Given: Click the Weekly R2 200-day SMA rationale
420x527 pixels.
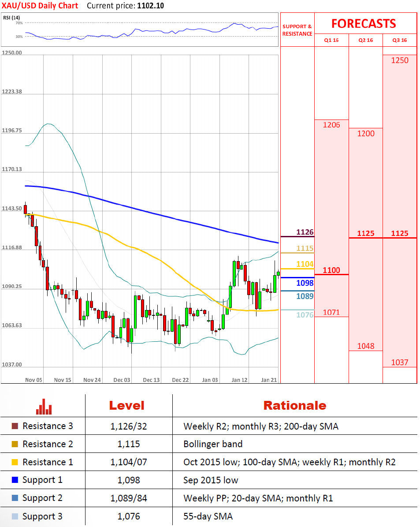Looking at the screenshot, I should click(x=261, y=426).
